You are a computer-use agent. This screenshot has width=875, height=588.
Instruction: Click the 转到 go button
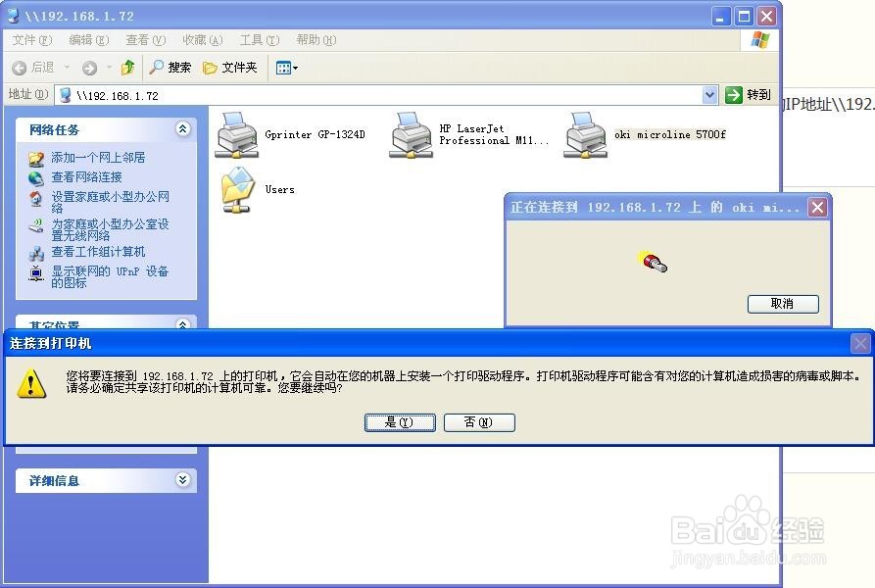[x=749, y=95]
